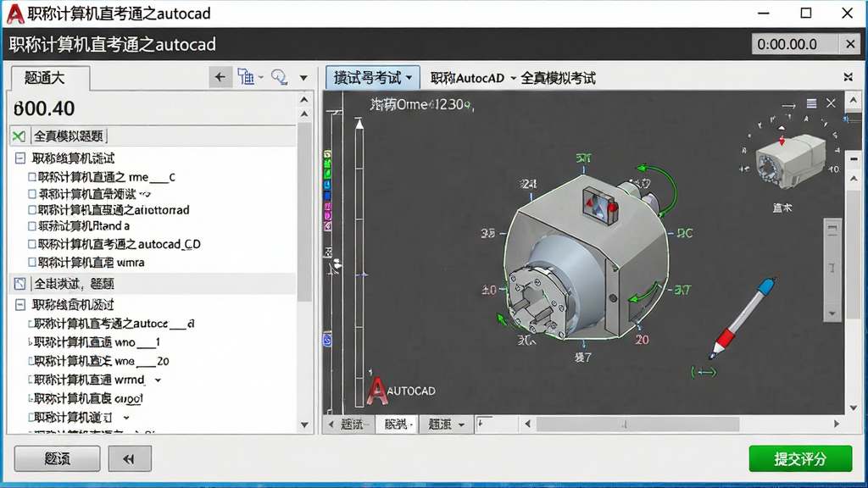Image resolution: width=868 pixels, height=488 pixels.
Task: Open the tree structure view icon
Action: pos(246,77)
